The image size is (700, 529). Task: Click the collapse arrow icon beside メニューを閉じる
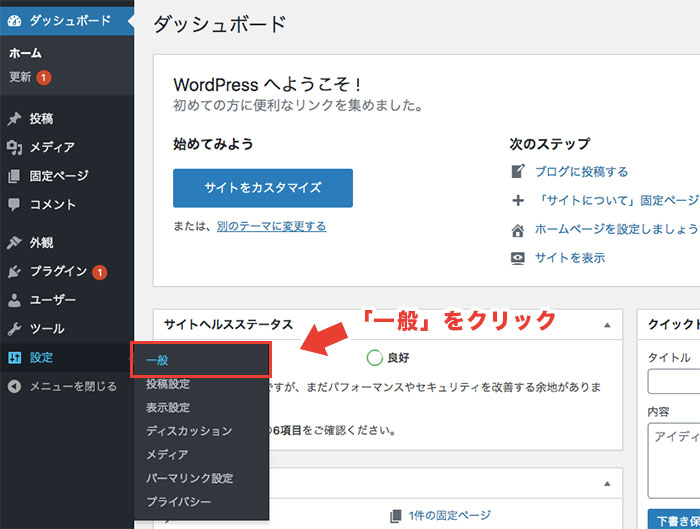pyautogui.click(x=14, y=386)
